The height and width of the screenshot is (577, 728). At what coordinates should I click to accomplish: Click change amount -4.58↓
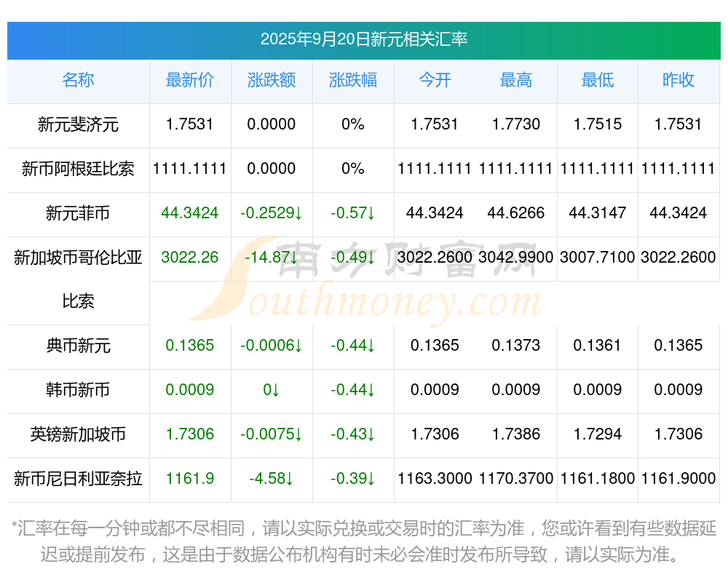[271, 478]
